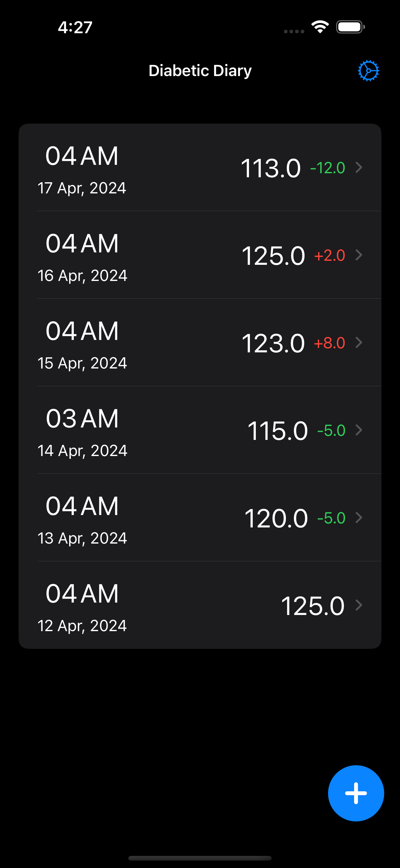This screenshot has height=868, width=400.
Task: Expand chevron for 17 Apr entry
Action: [x=359, y=167]
